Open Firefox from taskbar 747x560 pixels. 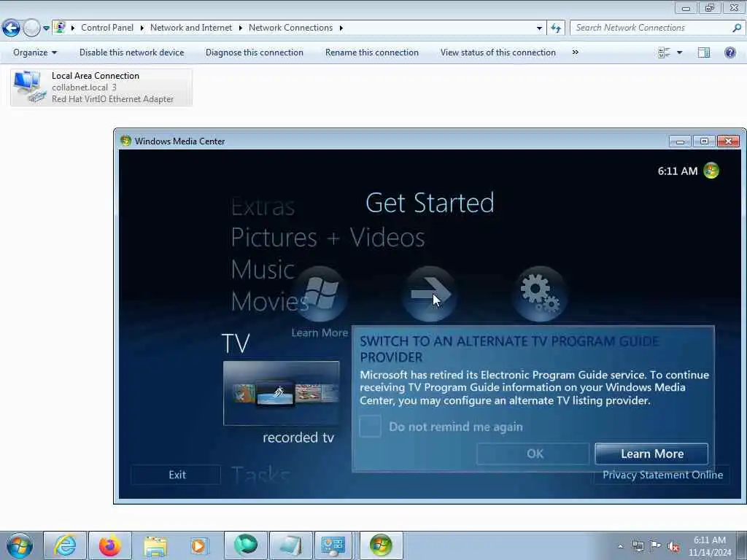click(110, 545)
